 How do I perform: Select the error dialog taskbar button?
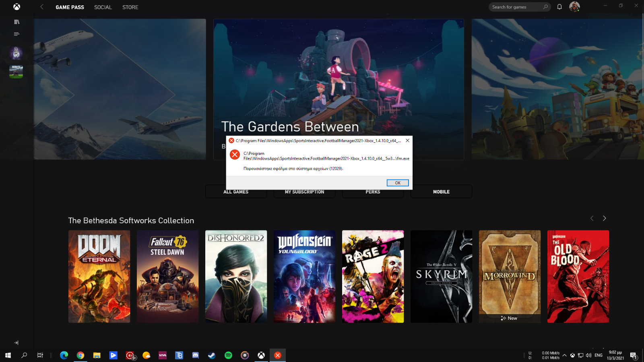click(x=278, y=355)
